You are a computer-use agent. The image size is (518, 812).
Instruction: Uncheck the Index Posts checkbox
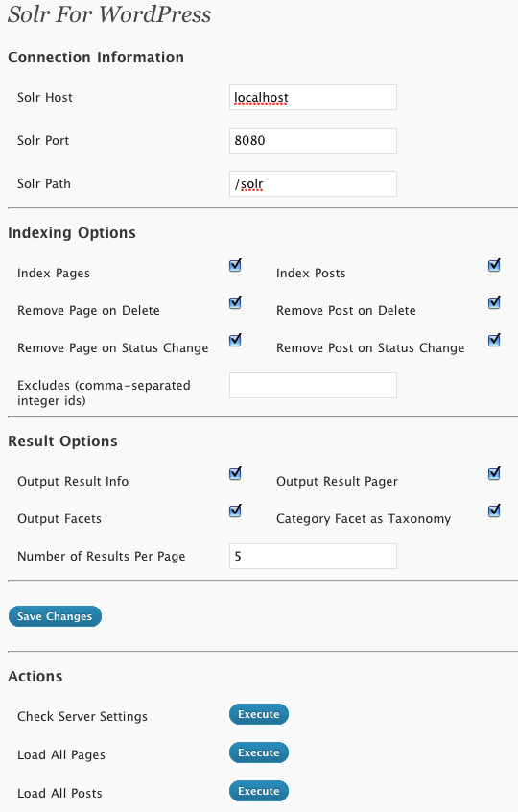[494, 266]
